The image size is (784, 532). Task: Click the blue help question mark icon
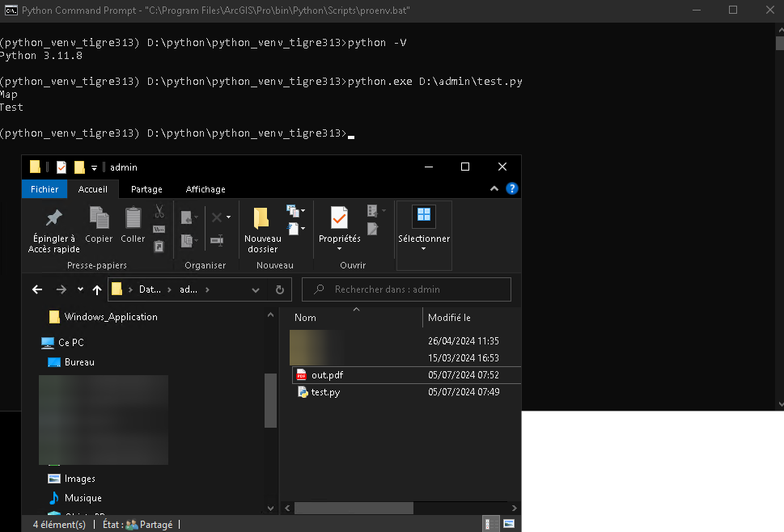point(512,188)
